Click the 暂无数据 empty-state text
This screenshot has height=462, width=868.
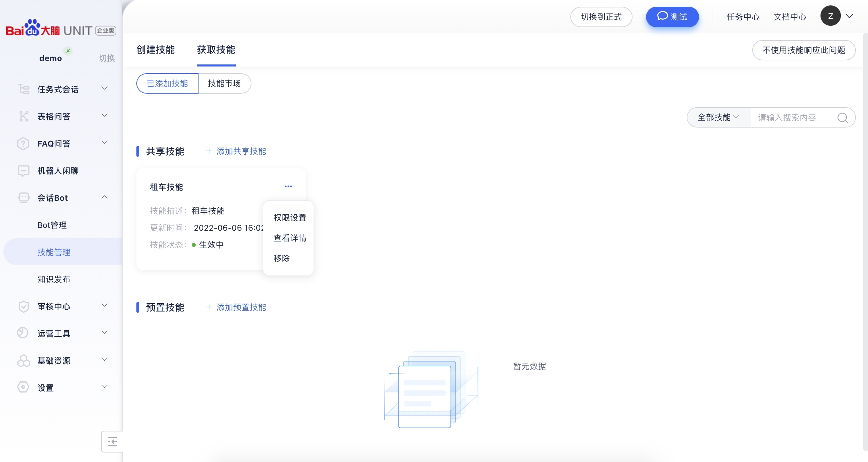pyautogui.click(x=529, y=366)
